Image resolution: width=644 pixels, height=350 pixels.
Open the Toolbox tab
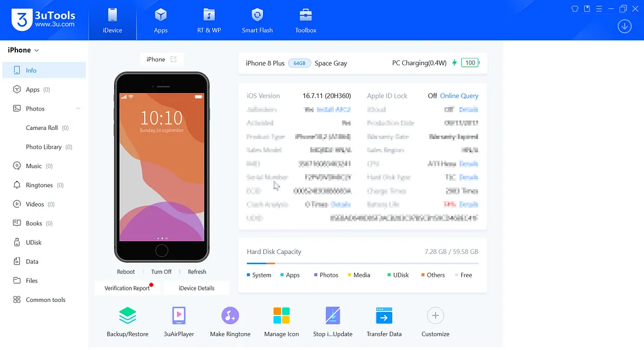pos(306,20)
